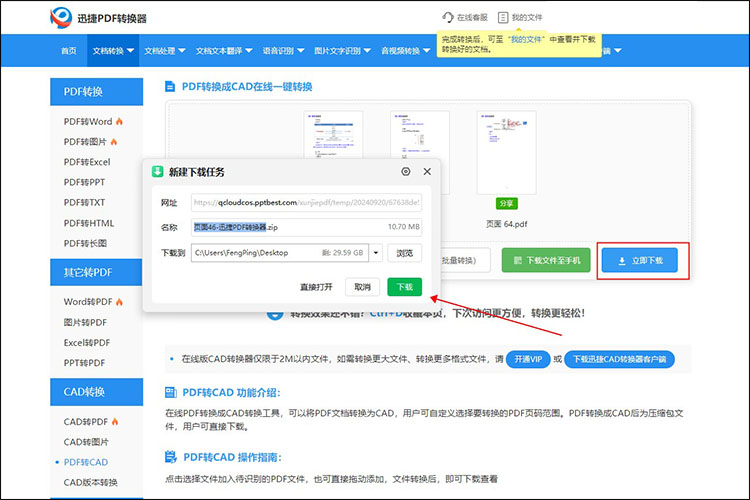Expand the 图片文字识别 nav menu
The height and width of the screenshot is (500, 750).
pos(342,51)
